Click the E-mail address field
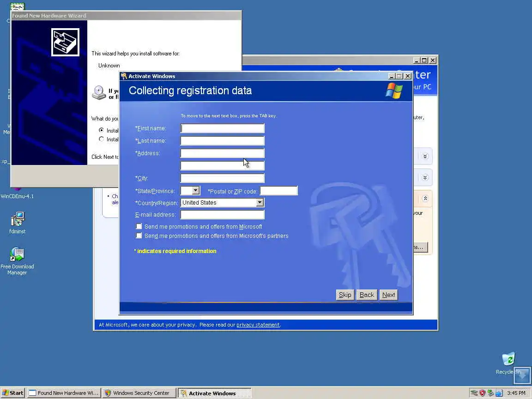The width and height of the screenshot is (532, 399). coord(222,214)
